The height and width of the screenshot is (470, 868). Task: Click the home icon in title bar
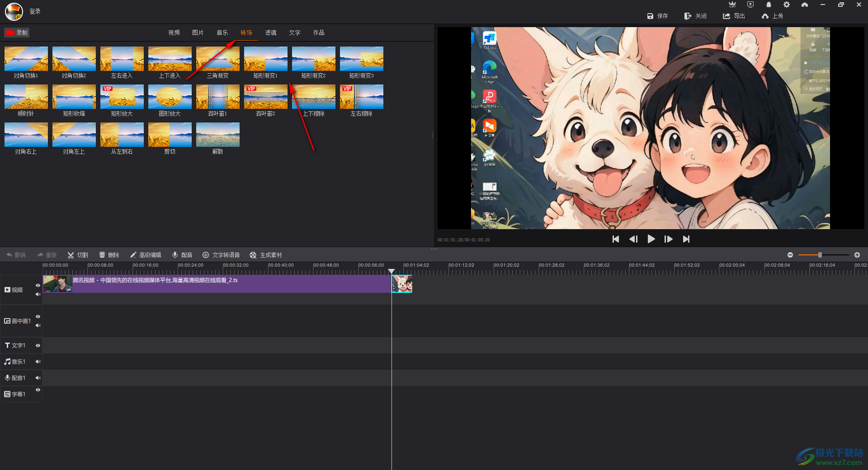point(805,5)
